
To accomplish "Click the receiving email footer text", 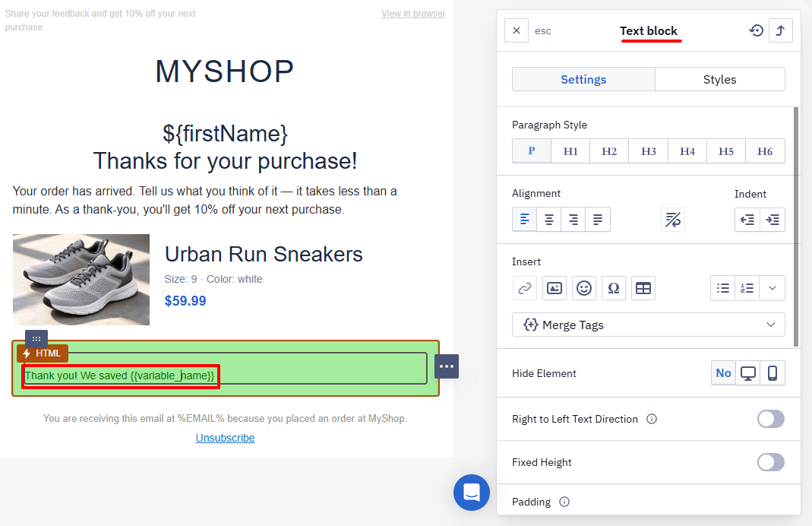I will [x=225, y=418].
